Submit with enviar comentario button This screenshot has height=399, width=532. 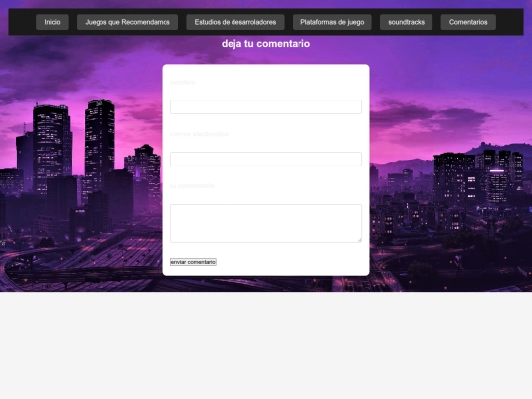coord(193,262)
